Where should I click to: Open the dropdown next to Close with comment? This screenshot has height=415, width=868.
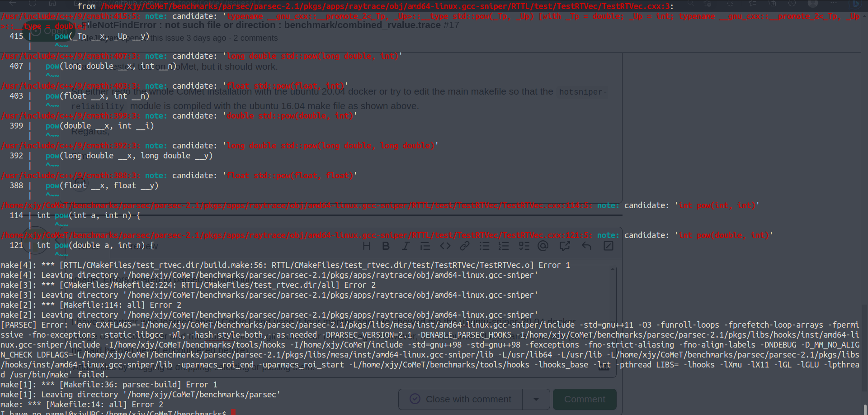(x=536, y=399)
